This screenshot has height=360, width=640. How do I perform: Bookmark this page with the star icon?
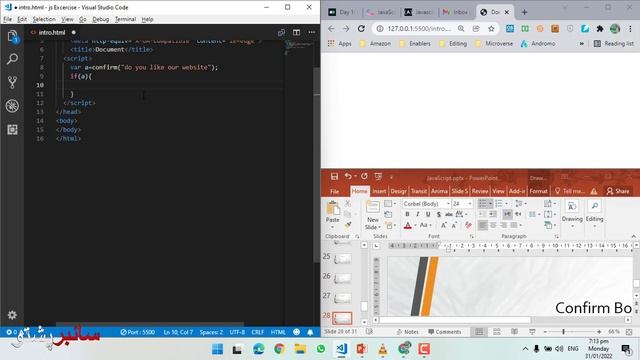coord(491,29)
